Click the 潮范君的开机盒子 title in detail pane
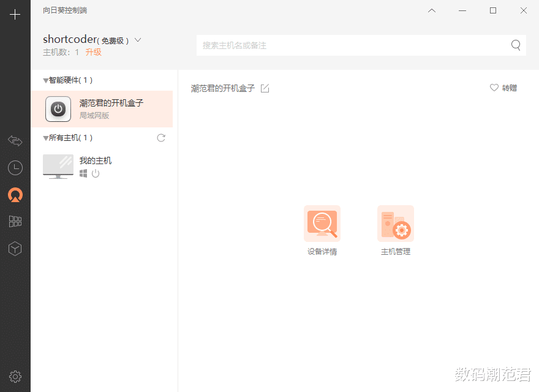The height and width of the screenshot is (392, 539). (x=223, y=88)
